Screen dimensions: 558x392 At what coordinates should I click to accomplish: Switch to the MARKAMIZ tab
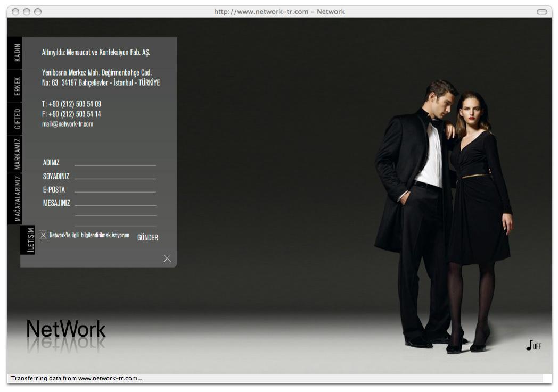[x=14, y=154]
